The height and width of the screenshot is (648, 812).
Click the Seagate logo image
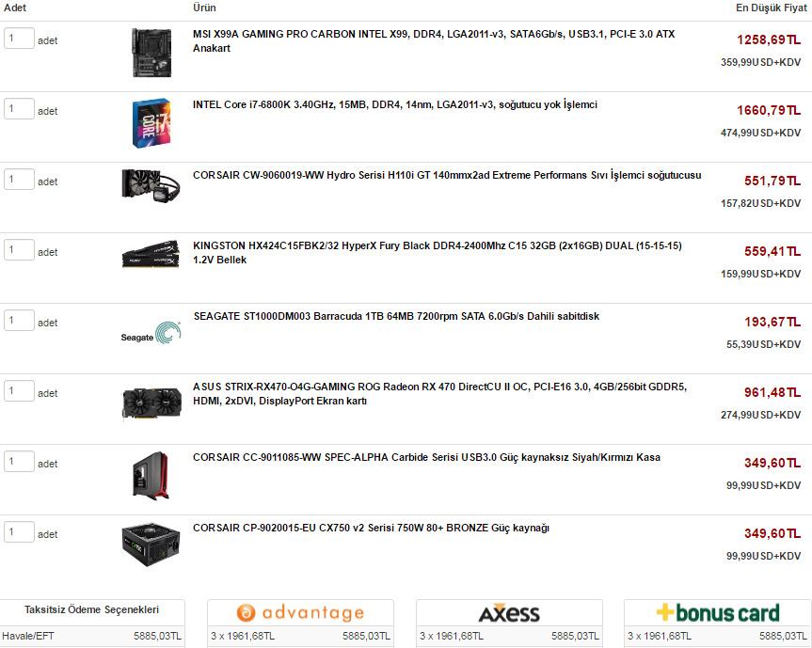tap(151, 333)
